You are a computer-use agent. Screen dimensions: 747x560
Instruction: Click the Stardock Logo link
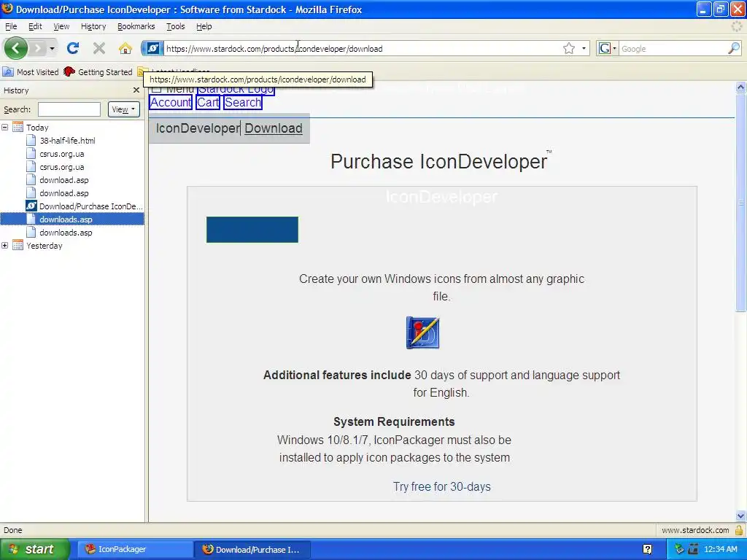tap(236, 88)
